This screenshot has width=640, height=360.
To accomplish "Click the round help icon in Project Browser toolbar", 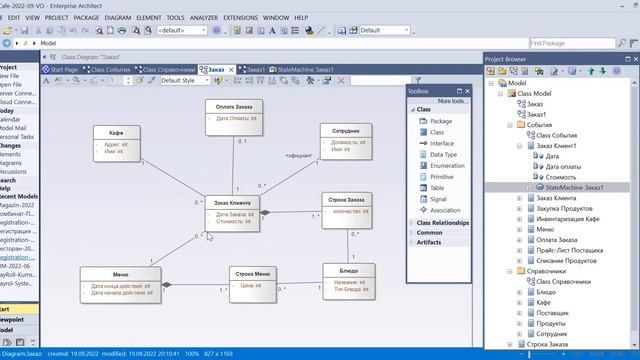I will [x=616, y=71].
